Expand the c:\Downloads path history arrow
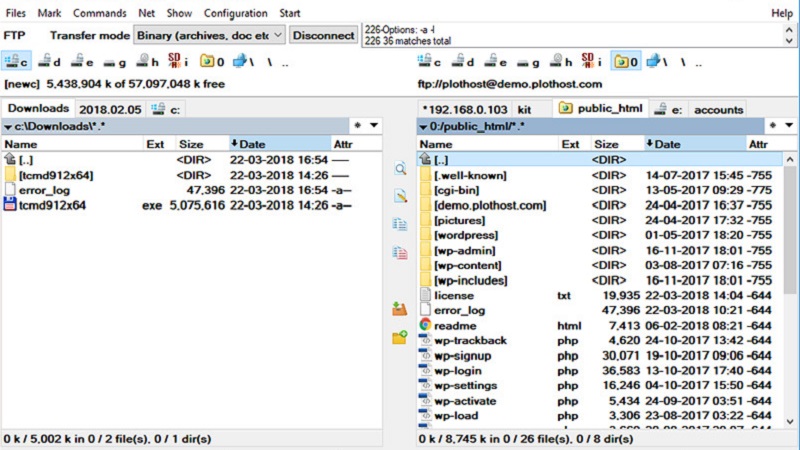The image size is (800, 450). 9,126
